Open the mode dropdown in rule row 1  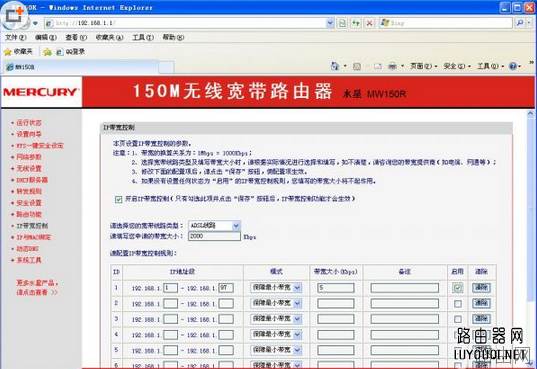[276, 287]
